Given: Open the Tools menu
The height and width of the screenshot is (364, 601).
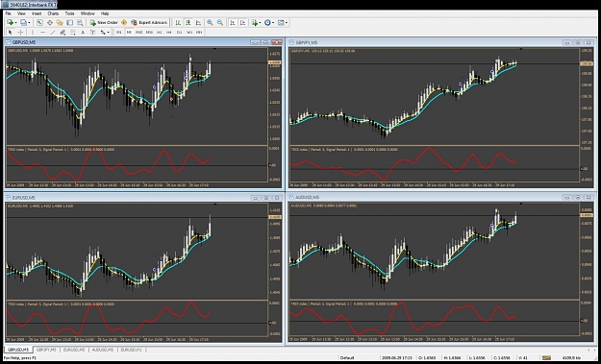Looking at the screenshot, I should point(69,13).
